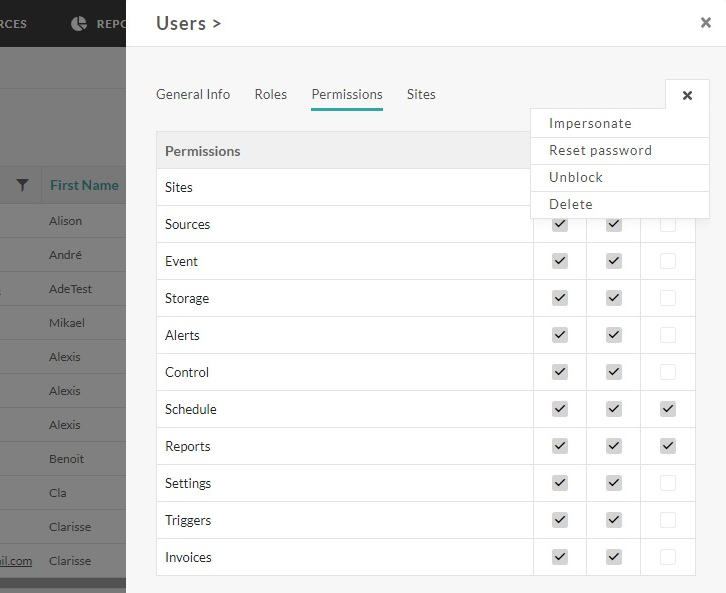Open the Reports pie chart icon
This screenshot has width=726, height=593.
pos(79,24)
